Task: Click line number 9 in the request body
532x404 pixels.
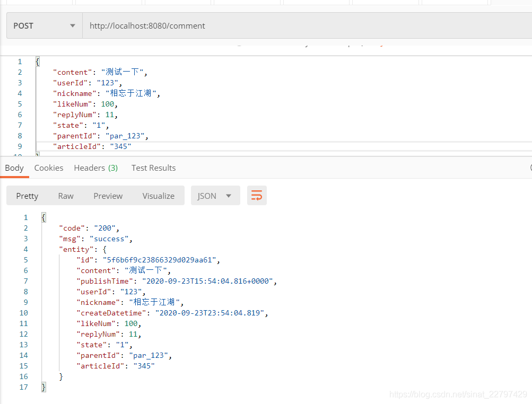Action: click(20, 146)
